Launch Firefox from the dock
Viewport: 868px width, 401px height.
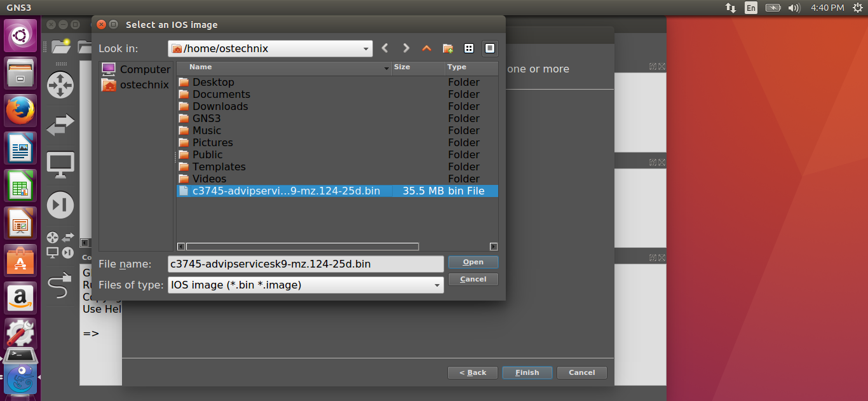click(x=20, y=111)
